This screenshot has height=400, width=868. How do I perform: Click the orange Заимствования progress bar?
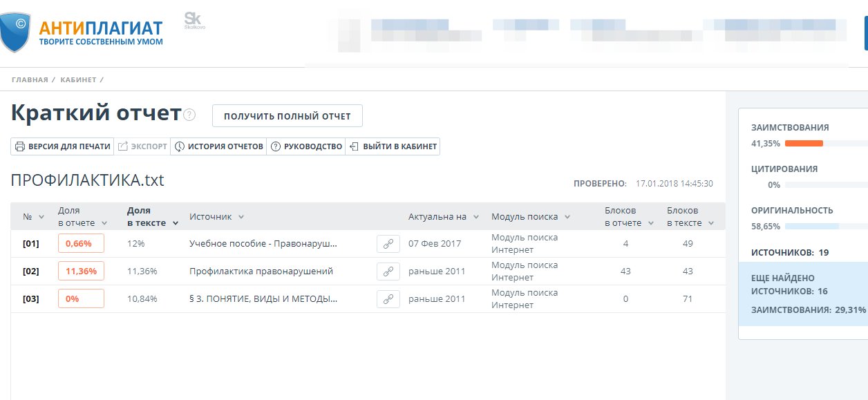804,144
